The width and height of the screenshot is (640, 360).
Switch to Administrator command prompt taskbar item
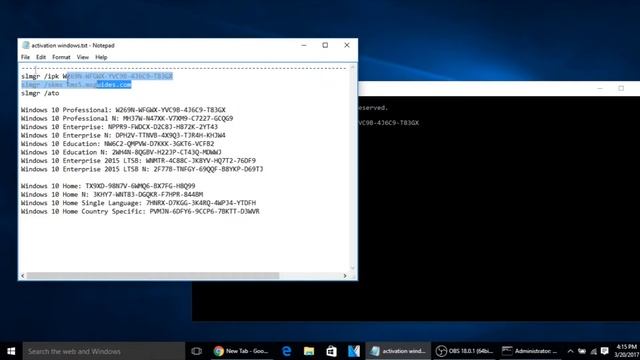pos(530,351)
